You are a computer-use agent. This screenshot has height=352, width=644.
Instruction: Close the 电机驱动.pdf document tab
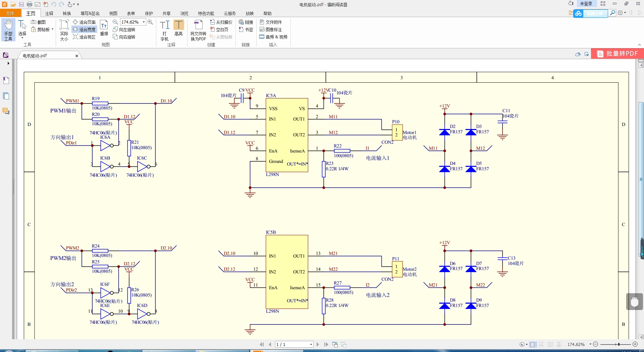(77, 56)
